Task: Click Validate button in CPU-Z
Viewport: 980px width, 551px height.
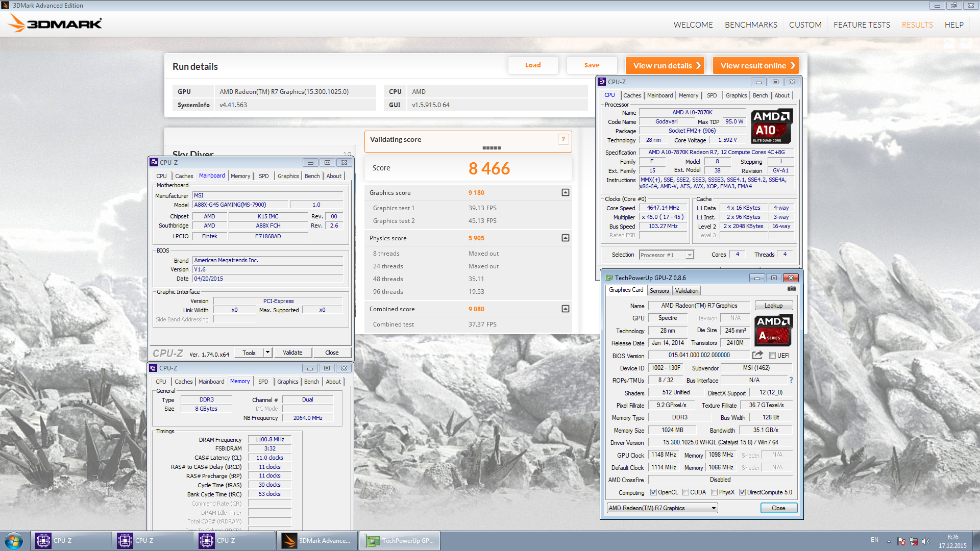Action: [x=292, y=353]
